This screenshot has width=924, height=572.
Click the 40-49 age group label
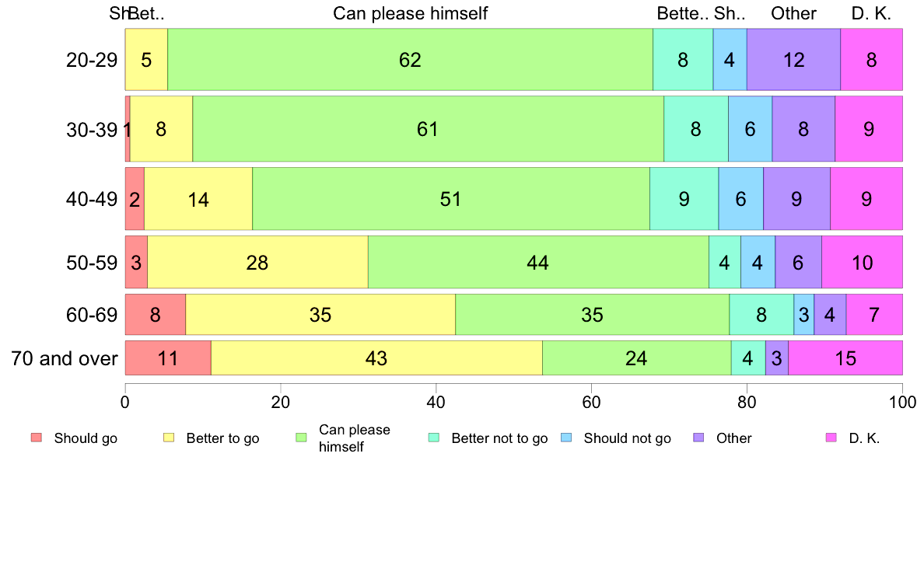92,199
